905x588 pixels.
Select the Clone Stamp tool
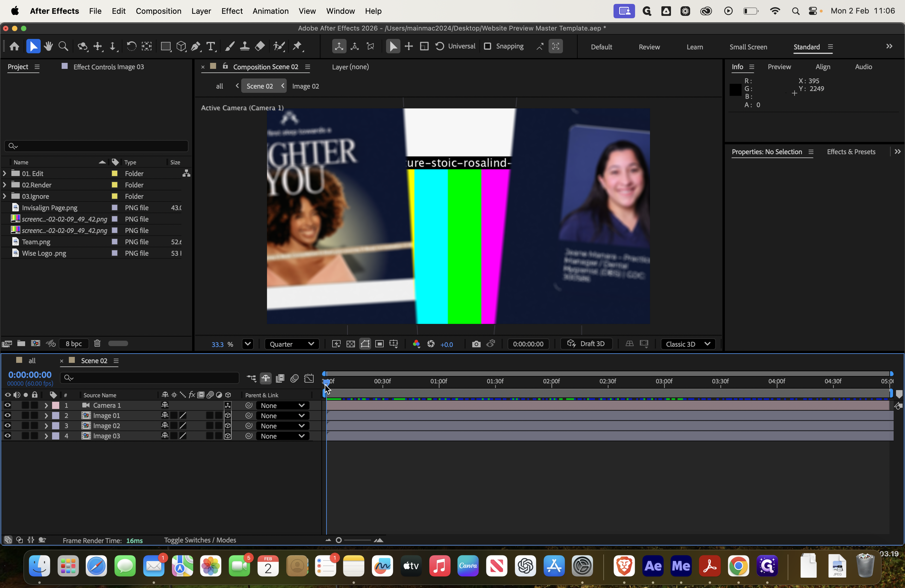click(x=245, y=46)
